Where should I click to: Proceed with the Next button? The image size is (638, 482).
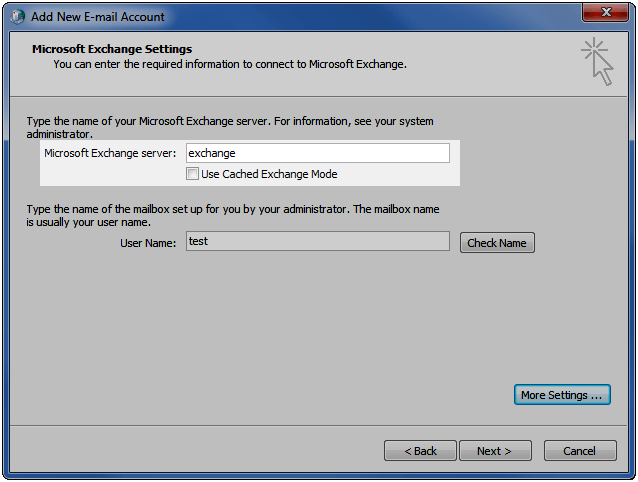(x=495, y=451)
